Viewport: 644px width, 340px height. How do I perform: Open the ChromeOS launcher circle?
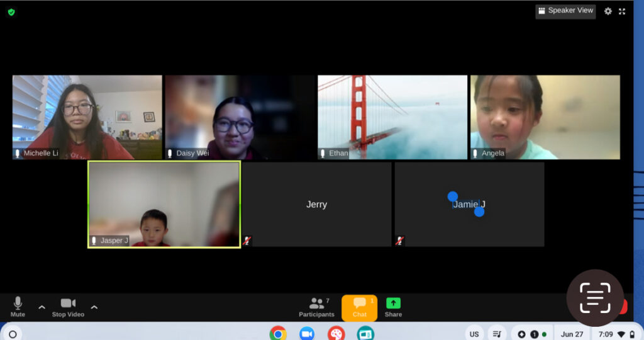click(13, 334)
